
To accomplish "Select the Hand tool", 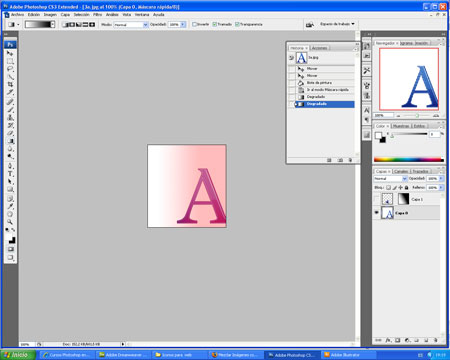I will (x=10, y=214).
